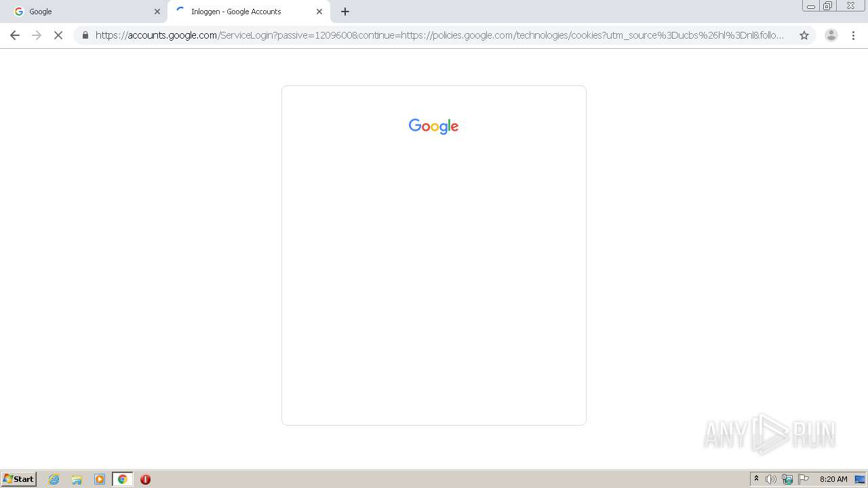The image size is (868, 488).
Task: Open the volume speaker icon
Action: [x=771, y=479]
